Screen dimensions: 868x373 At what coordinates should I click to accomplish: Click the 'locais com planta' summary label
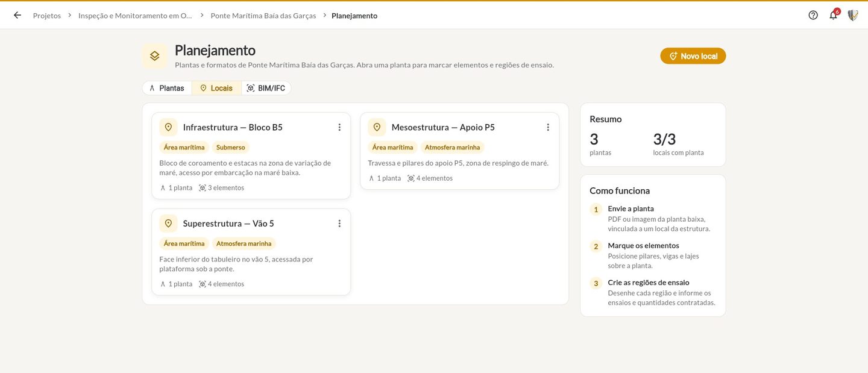click(678, 153)
